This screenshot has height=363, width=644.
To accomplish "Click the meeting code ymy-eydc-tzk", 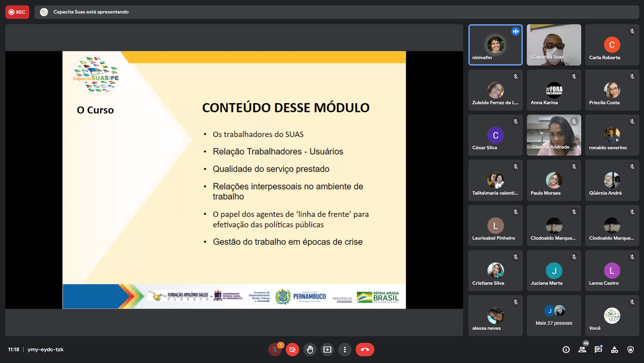I will pyautogui.click(x=45, y=350).
